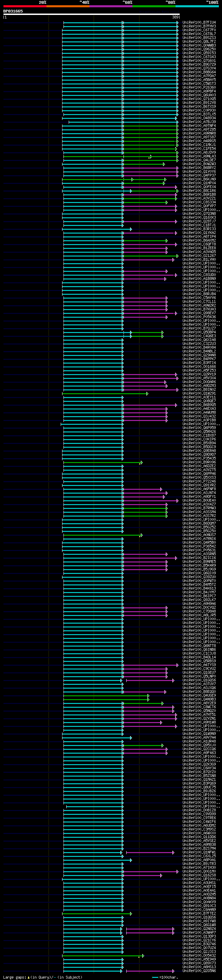Image resolution: width=222 pixels, height=980 pixels.
Task: Select hit UniRef100_Q3J432
Action: click(x=199, y=416)
